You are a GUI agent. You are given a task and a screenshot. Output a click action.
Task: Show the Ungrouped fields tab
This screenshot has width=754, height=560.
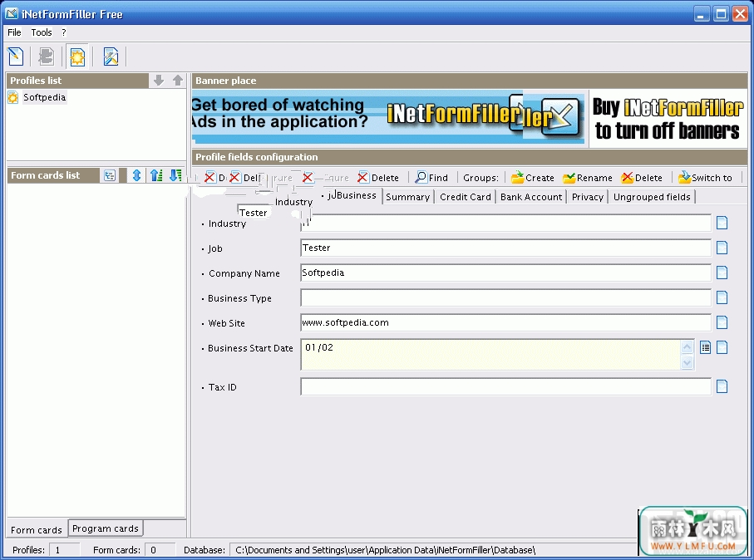click(x=652, y=197)
